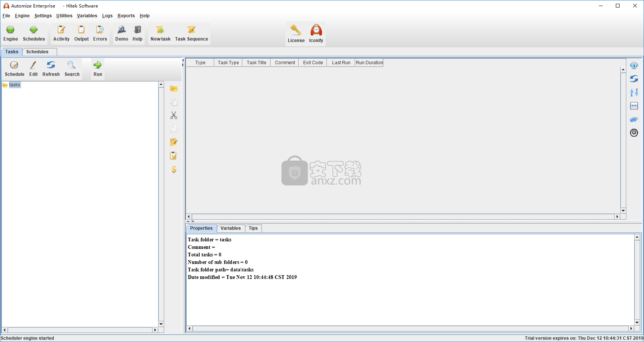This screenshot has width=644, height=342.
Task: Click the blue info diamond icon
Action: click(x=634, y=65)
